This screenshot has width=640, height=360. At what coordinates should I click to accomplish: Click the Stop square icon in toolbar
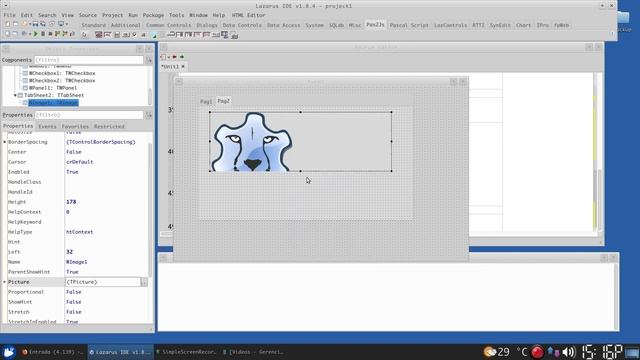[50, 34]
